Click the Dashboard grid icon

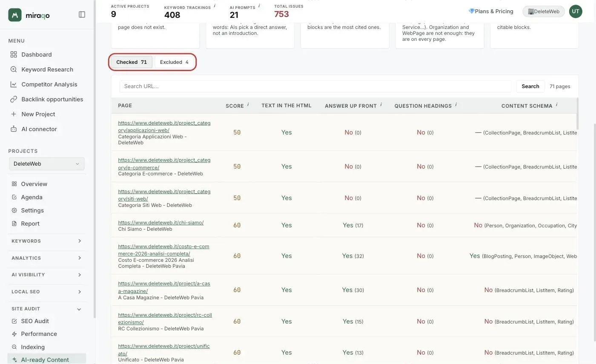[x=14, y=54]
